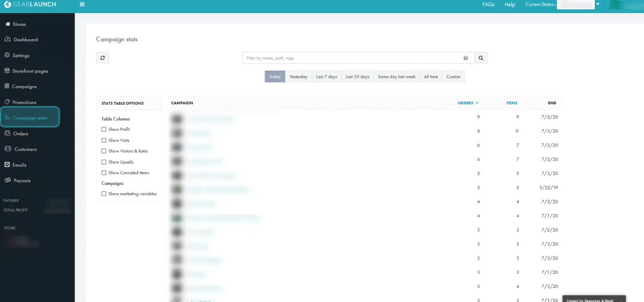
Task: Select Last 30 days tab
Action: pyautogui.click(x=357, y=77)
